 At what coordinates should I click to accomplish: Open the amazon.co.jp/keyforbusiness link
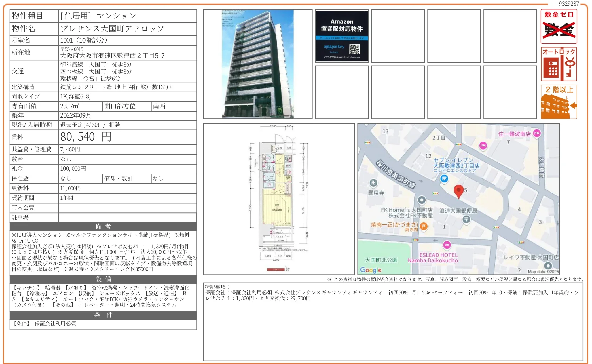pyautogui.click(x=342, y=57)
